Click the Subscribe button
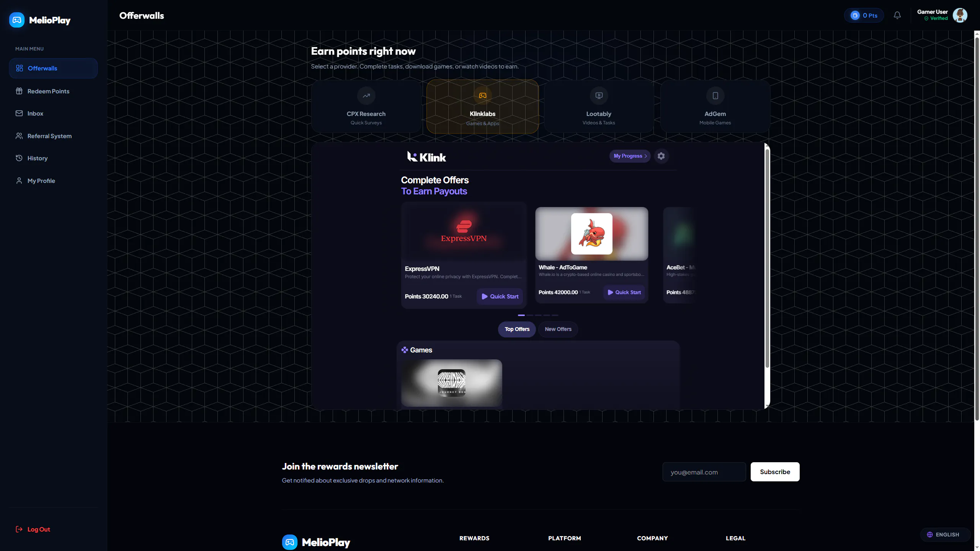Screen dimensions: 980x551 pos(775,472)
